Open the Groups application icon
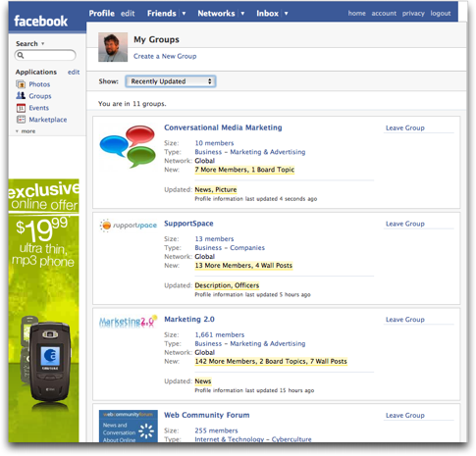 (21, 96)
